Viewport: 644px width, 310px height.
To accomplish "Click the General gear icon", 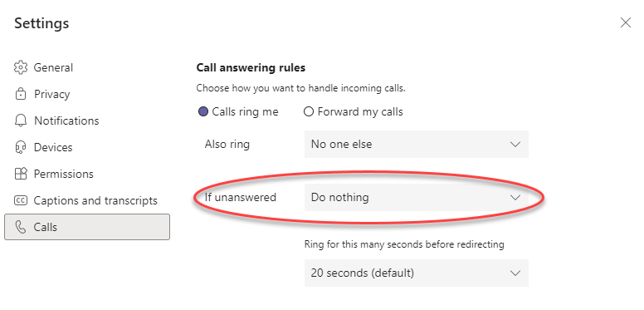I will [x=21, y=67].
